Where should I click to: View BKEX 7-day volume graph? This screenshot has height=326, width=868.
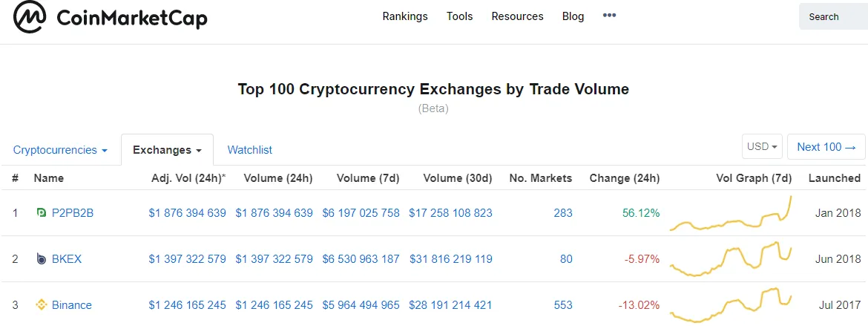[731, 259]
